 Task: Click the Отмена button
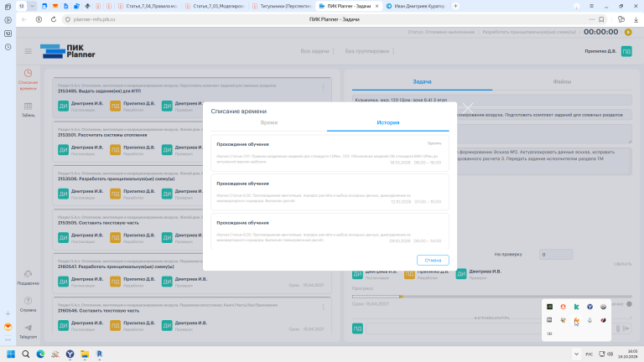coord(433,261)
